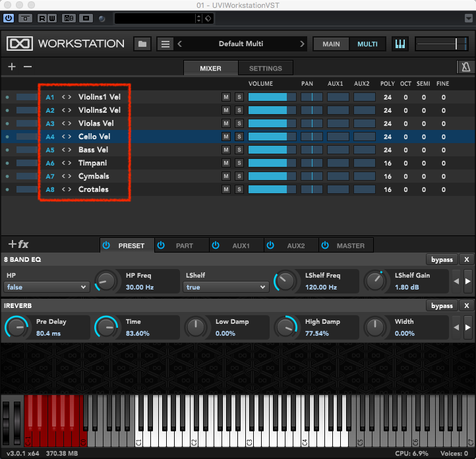The height and width of the screenshot is (459, 476).
Task: Click the Cymbals preset arrows
Action: point(67,176)
